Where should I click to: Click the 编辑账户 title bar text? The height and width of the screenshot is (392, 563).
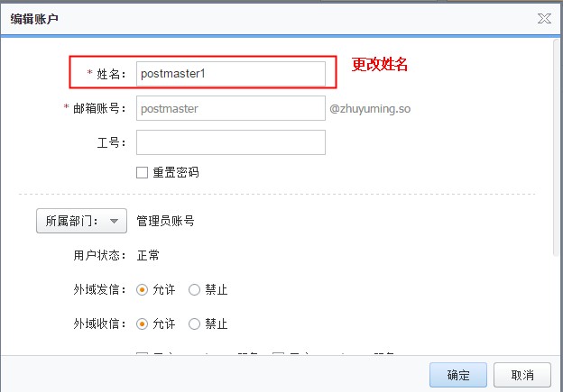coord(34,18)
